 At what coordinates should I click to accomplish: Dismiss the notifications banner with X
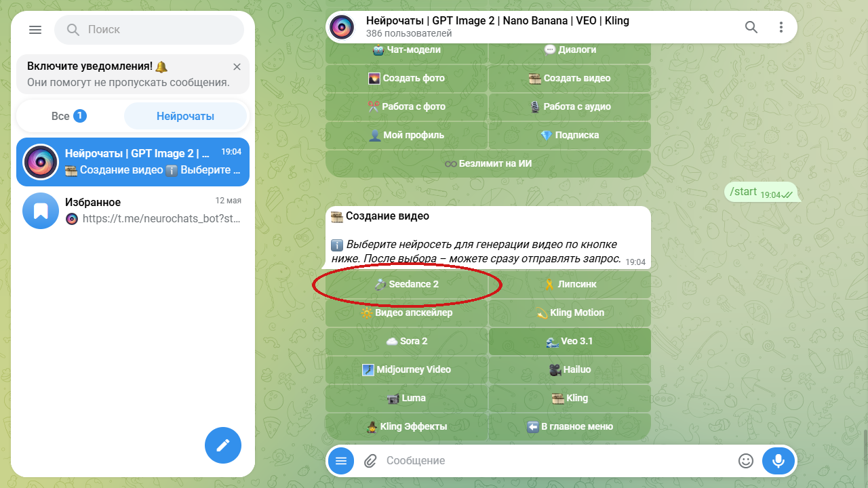(237, 66)
